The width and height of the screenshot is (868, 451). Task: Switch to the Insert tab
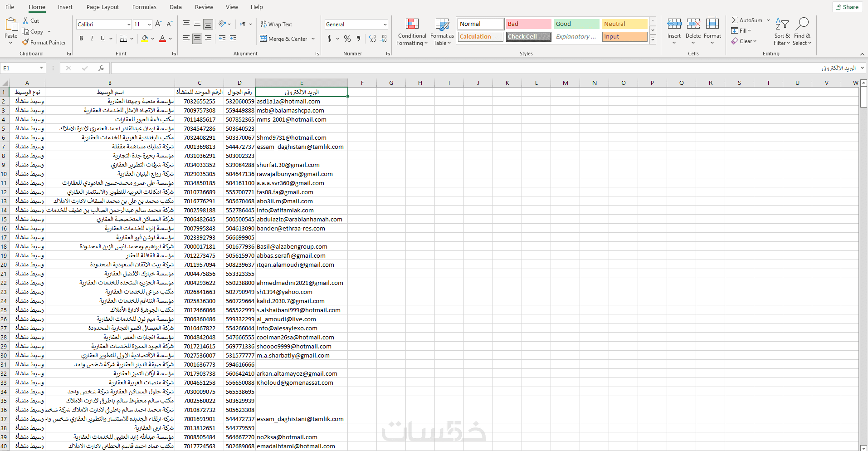click(x=65, y=7)
